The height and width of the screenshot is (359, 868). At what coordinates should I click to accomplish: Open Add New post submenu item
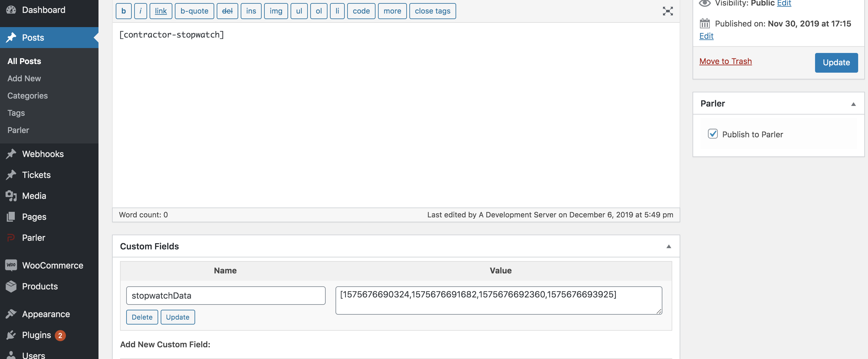pyautogui.click(x=24, y=78)
